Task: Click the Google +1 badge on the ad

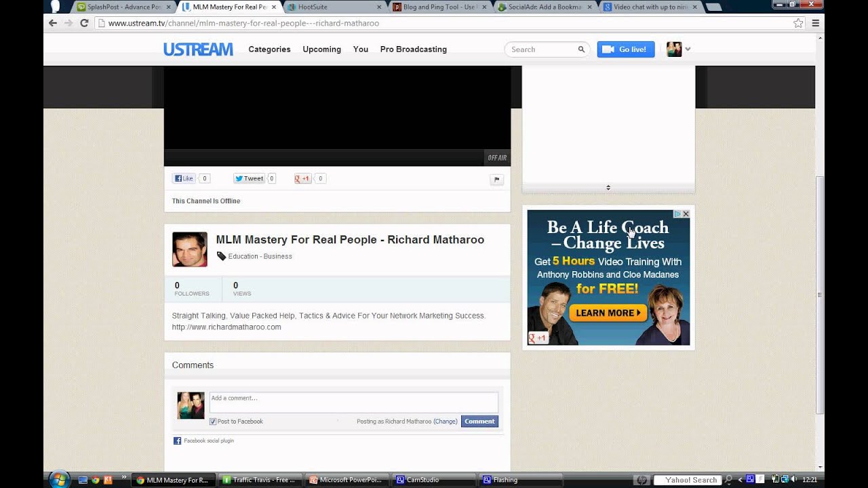Action: point(538,338)
